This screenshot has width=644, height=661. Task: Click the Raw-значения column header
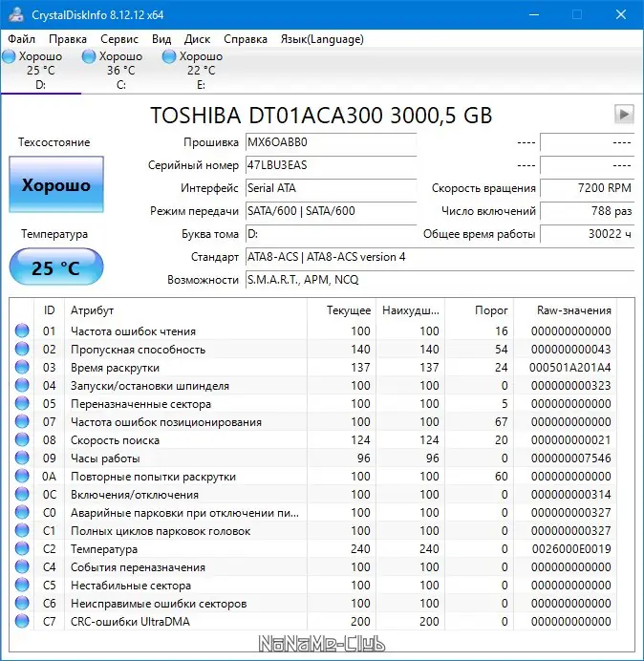coord(565,310)
